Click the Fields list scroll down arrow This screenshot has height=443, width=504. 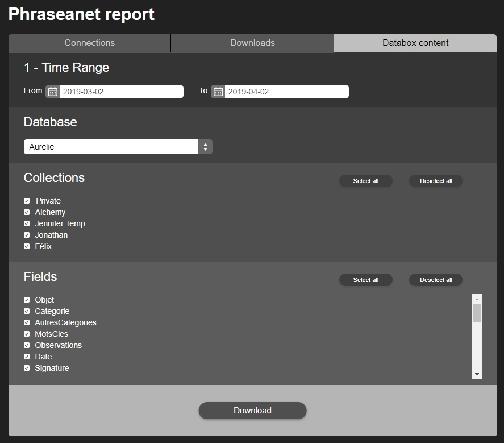(477, 374)
